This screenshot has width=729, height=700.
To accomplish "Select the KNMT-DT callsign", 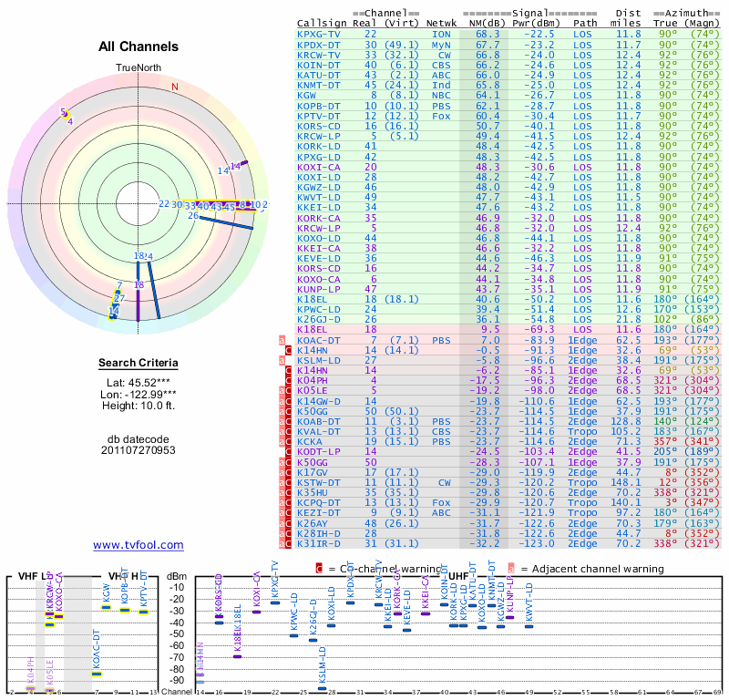I will click(319, 85).
